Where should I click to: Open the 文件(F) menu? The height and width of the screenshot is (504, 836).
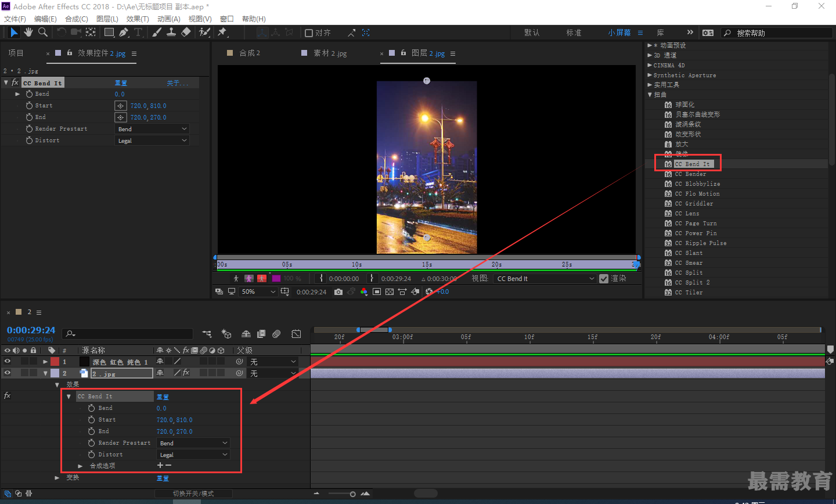point(15,19)
